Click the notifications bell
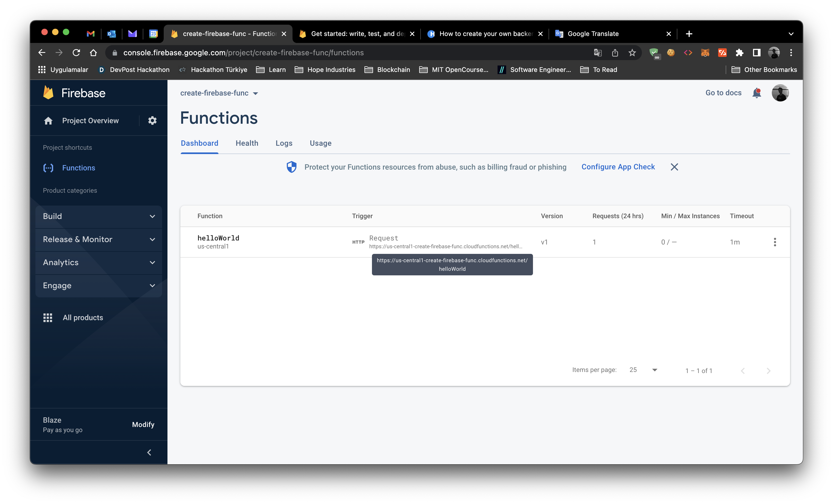The height and width of the screenshot is (504, 833). 757,93
